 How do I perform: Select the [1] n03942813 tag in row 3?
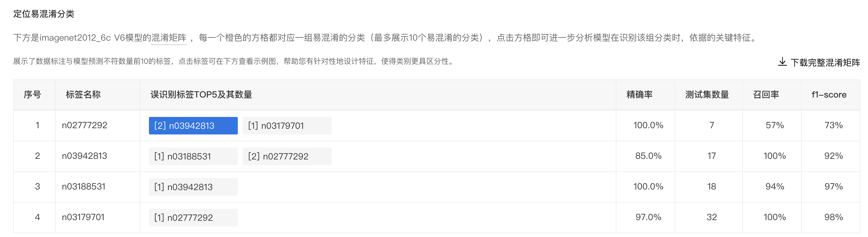tap(193, 187)
